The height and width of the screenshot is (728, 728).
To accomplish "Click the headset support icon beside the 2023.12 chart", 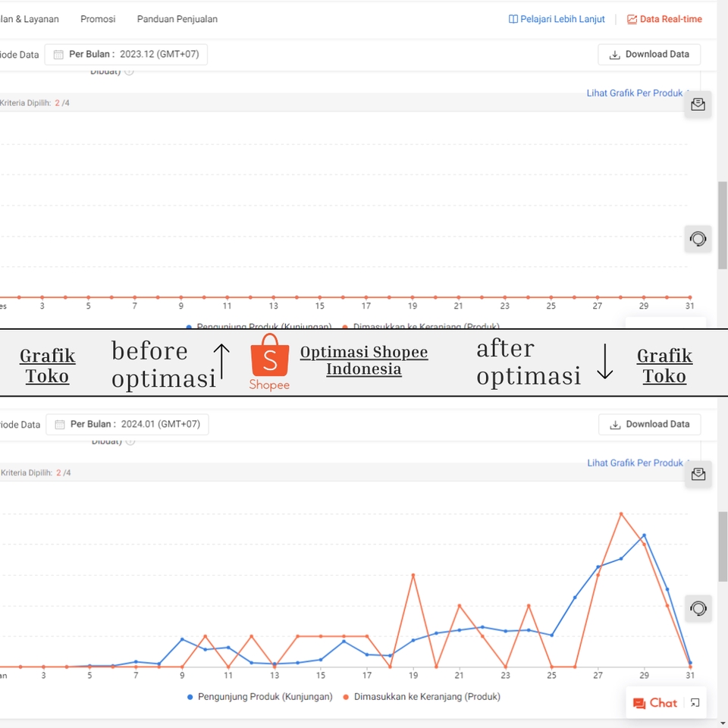I will point(698,239).
